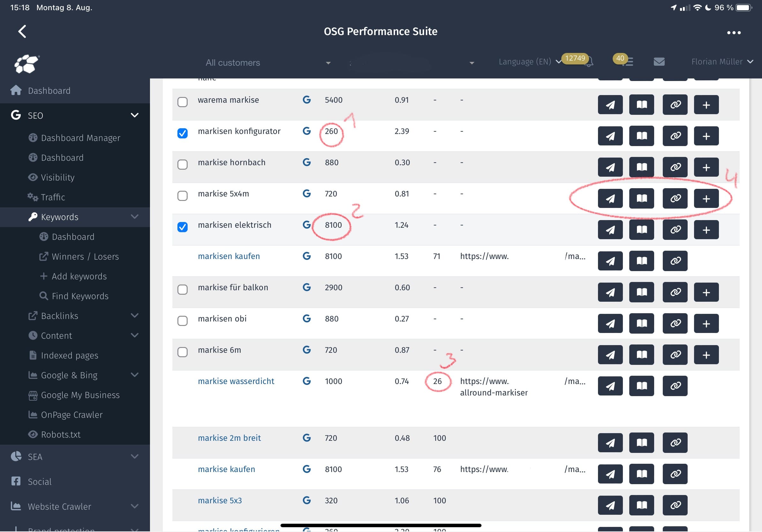This screenshot has height=532, width=762.
Task: Click paper plane icon for markise hornbach
Action: pos(610,167)
